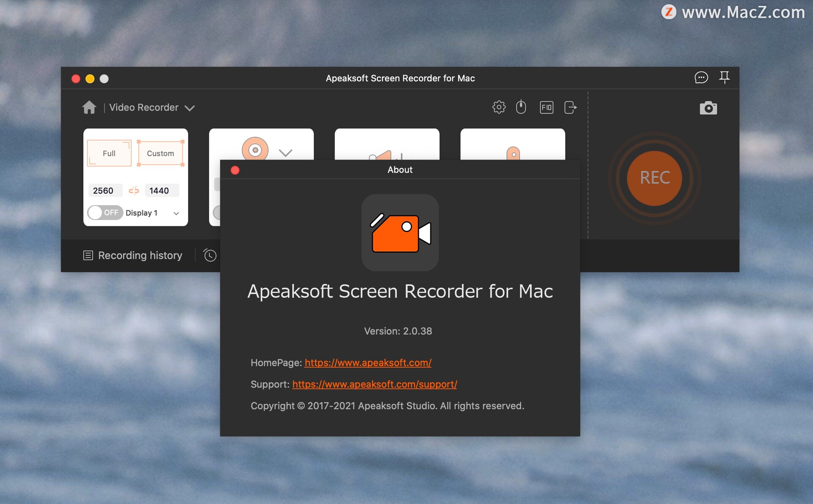Toggle the display recording OFF switch

tap(105, 212)
